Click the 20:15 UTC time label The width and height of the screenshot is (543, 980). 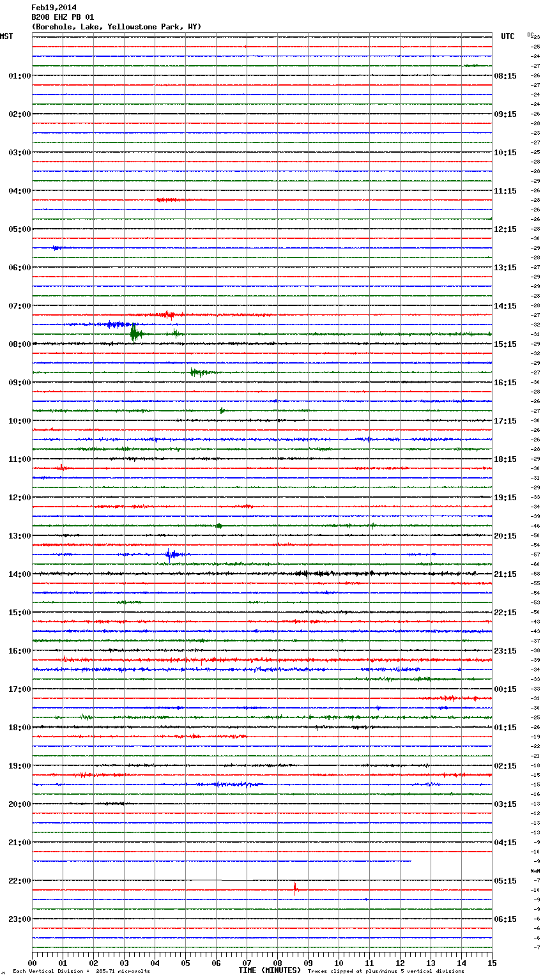(x=505, y=536)
